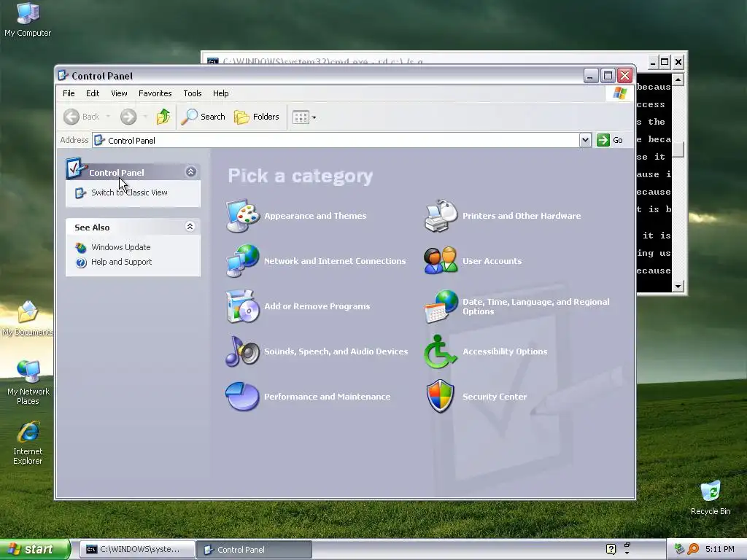This screenshot has width=747, height=560.
Task: Open the Help and Support link
Action: [122, 262]
